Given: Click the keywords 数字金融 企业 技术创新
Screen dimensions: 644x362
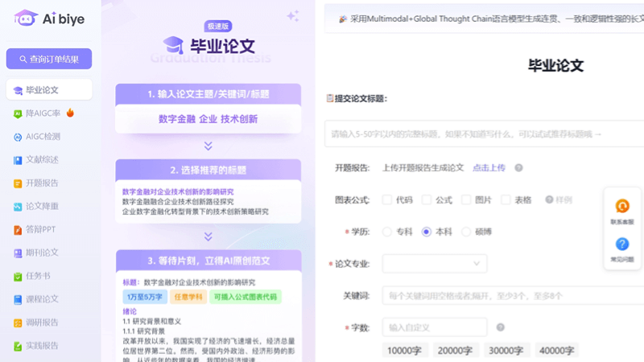Looking at the screenshot, I should (x=208, y=119).
